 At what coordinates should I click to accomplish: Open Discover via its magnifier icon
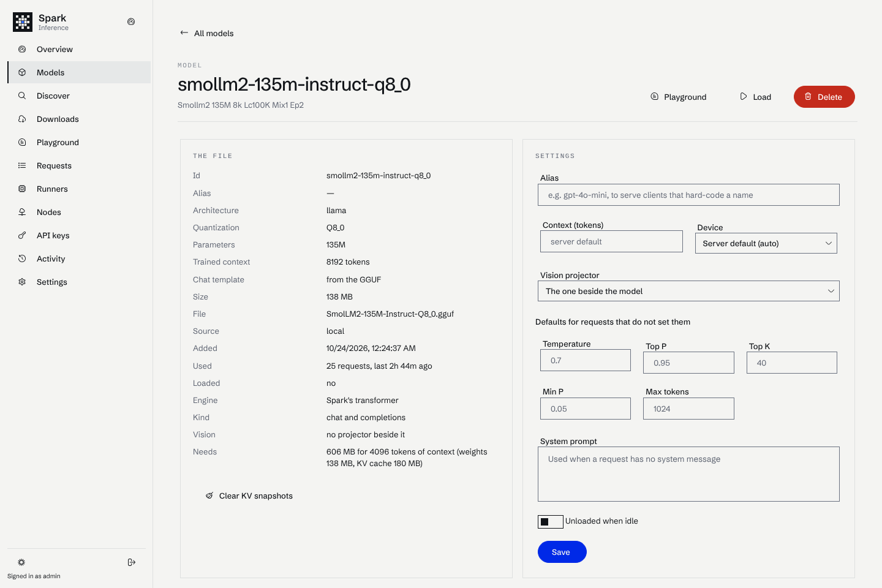(x=22, y=96)
